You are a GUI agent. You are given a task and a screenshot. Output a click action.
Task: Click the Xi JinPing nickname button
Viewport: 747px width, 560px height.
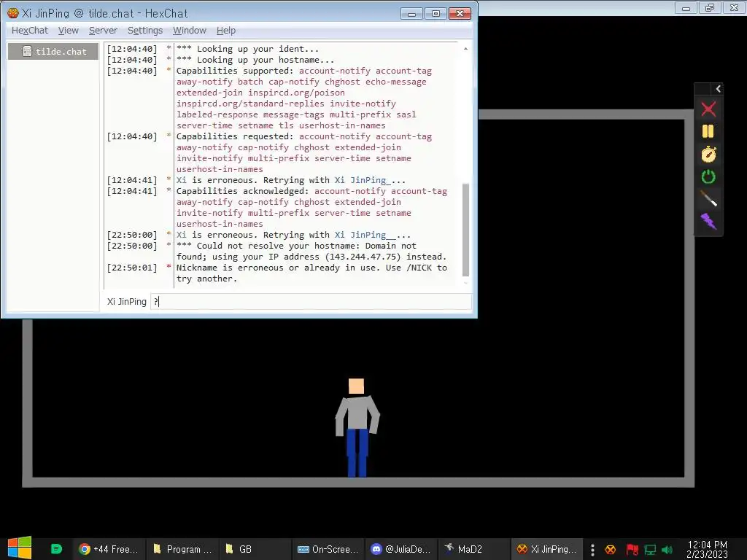126,301
